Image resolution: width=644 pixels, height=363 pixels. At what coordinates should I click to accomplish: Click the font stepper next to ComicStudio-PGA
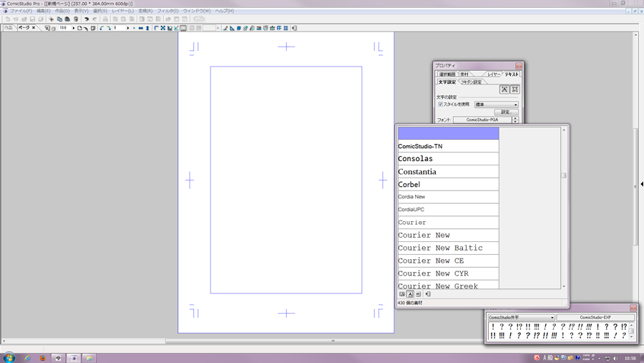[516, 120]
